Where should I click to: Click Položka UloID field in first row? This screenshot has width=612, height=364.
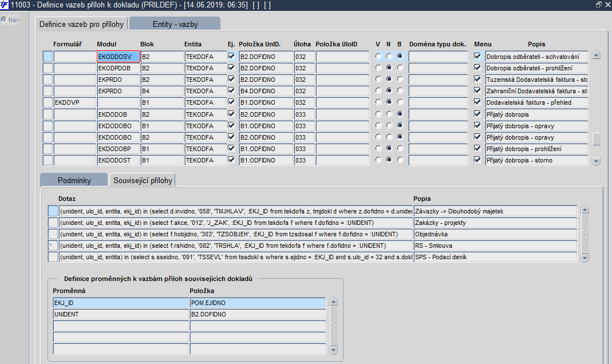pyautogui.click(x=342, y=57)
